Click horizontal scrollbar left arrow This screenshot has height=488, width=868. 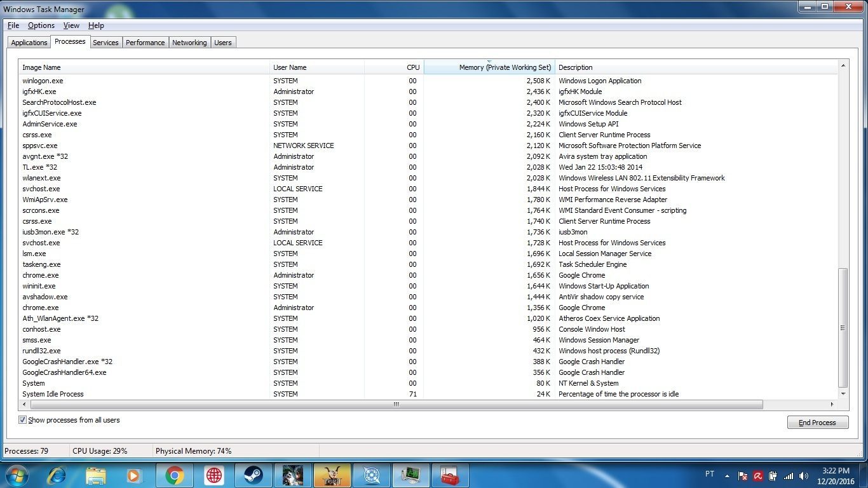pos(25,404)
